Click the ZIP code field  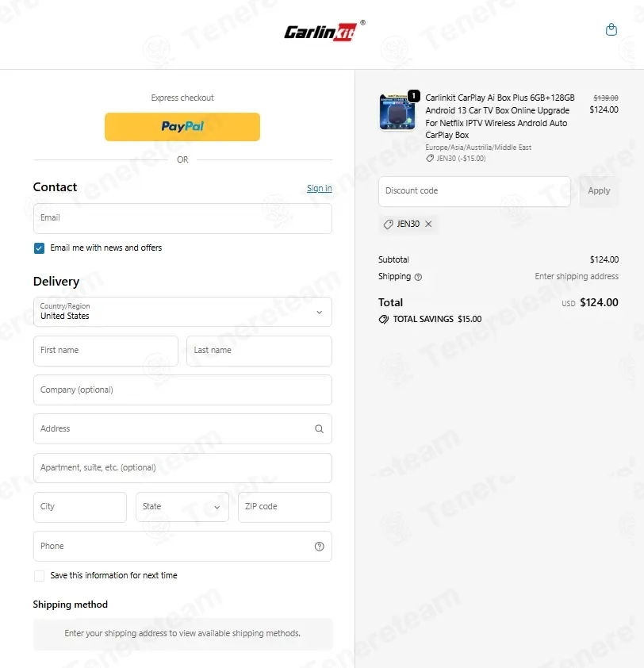[x=285, y=507]
